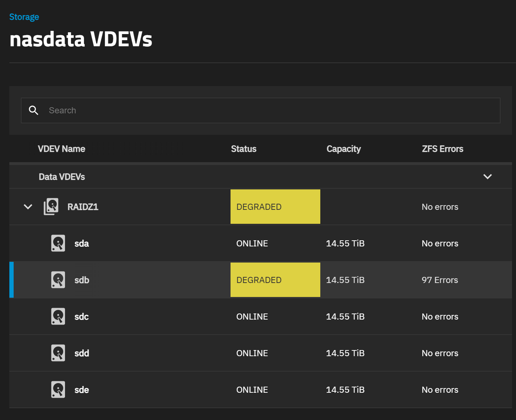Click the magnifying glass search icon
516x420 pixels.
click(33, 110)
